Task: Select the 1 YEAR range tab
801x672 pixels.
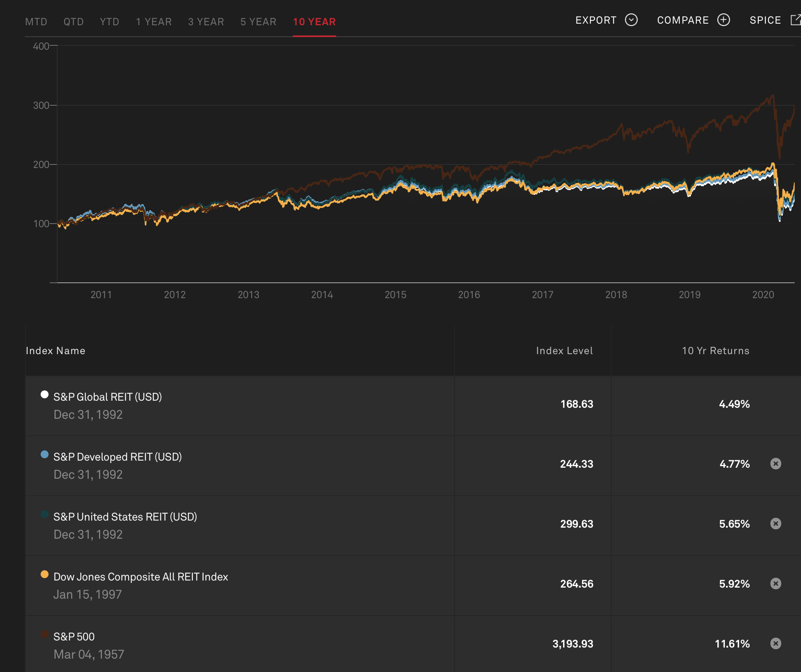Action: pyautogui.click(x=154, y=22)
